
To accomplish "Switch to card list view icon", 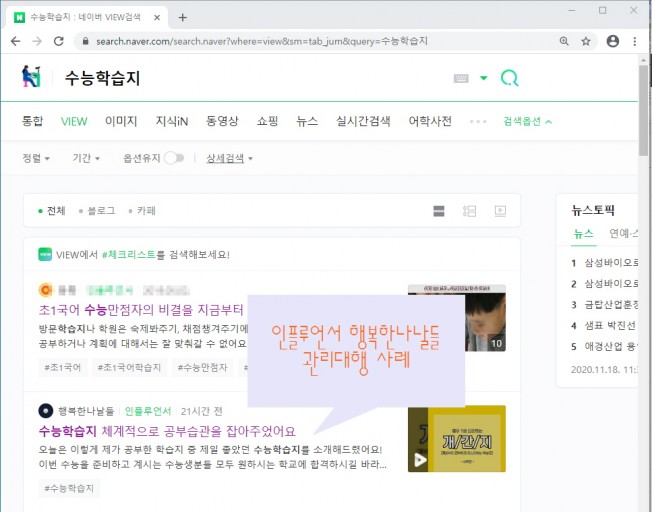I will (439, 211).
